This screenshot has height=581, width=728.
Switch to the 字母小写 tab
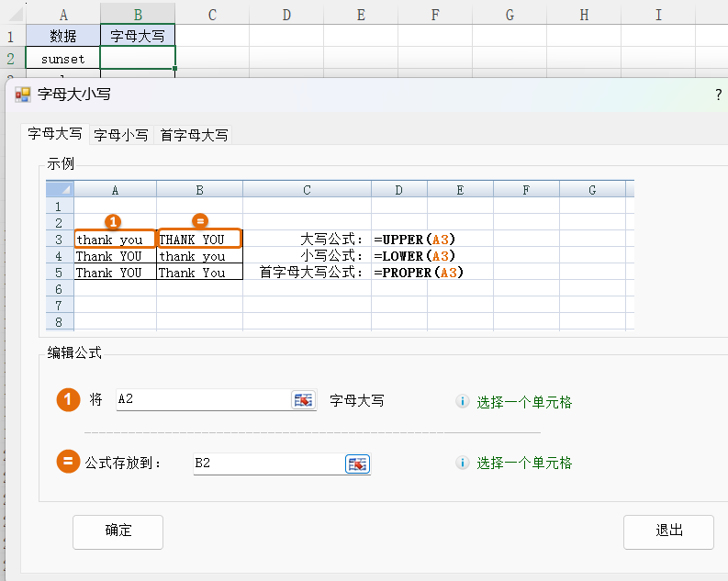click(x=120, y=135)
